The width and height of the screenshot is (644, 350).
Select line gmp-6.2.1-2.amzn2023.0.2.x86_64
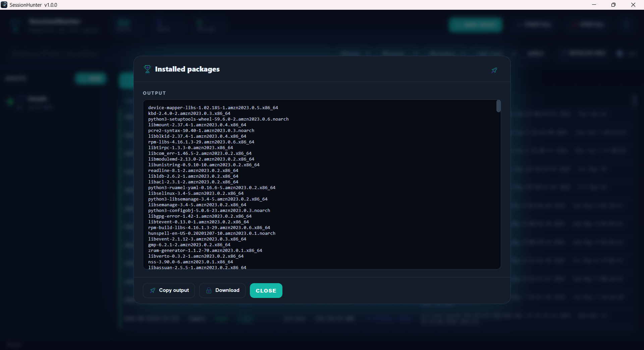point(189,245)
